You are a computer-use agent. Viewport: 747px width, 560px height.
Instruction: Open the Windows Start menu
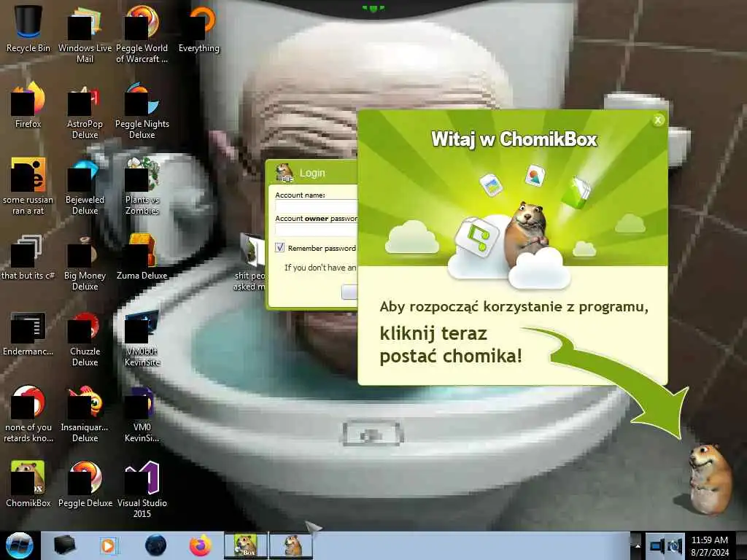pos(20,545)
